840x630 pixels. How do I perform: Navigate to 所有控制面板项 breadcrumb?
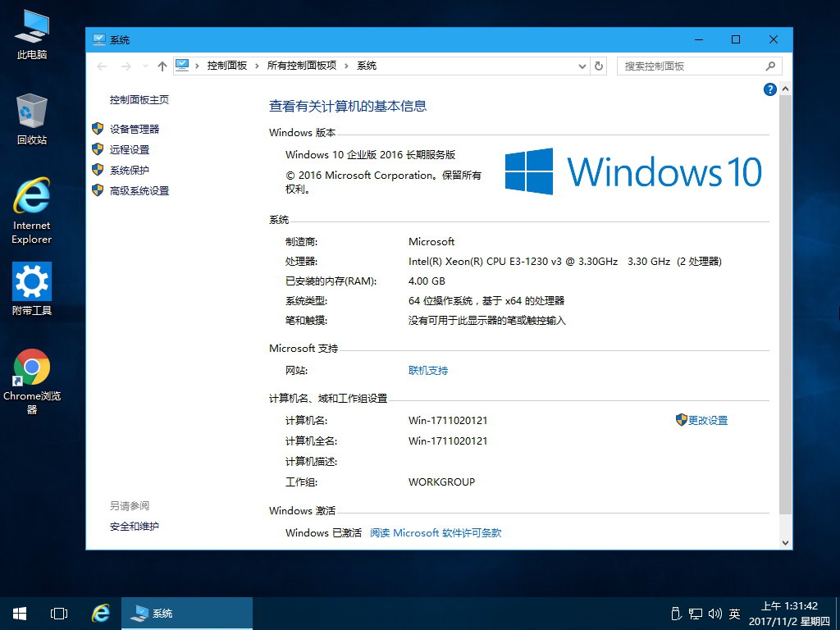pyautogui.click(x=302, y=66)
